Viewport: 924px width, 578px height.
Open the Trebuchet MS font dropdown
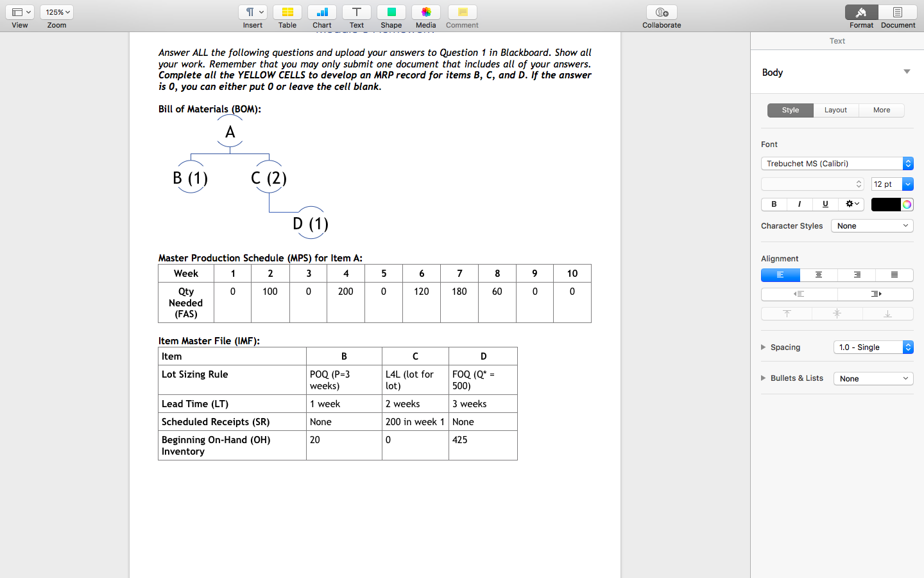click(x=837, y=164)
